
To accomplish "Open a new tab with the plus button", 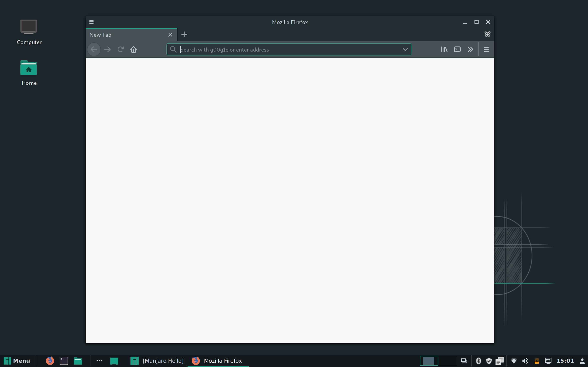I will click(x=184, y=34).
